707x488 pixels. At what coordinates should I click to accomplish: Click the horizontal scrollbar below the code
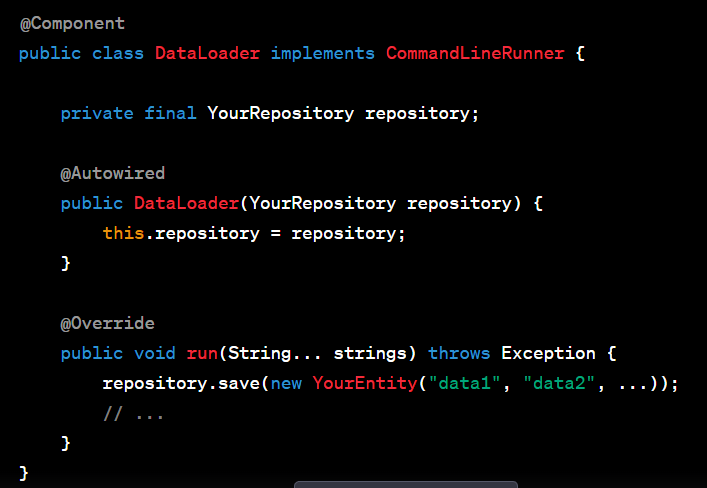tap(406, 485)
